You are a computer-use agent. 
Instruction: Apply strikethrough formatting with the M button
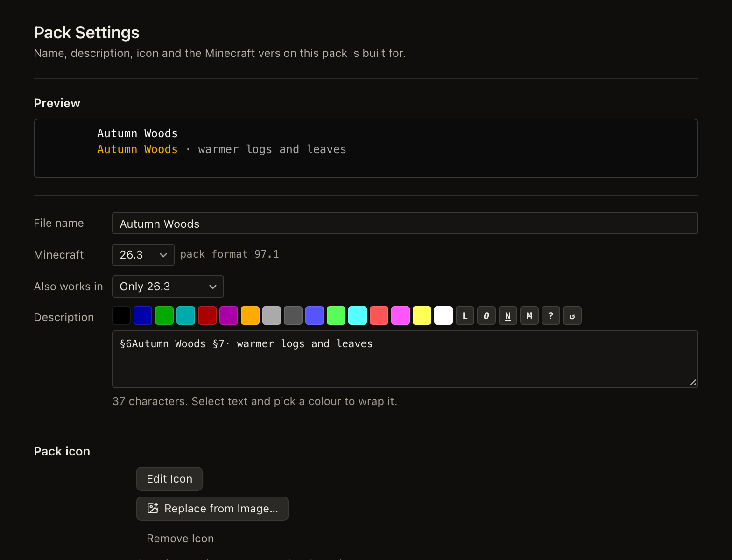(529, 315)
